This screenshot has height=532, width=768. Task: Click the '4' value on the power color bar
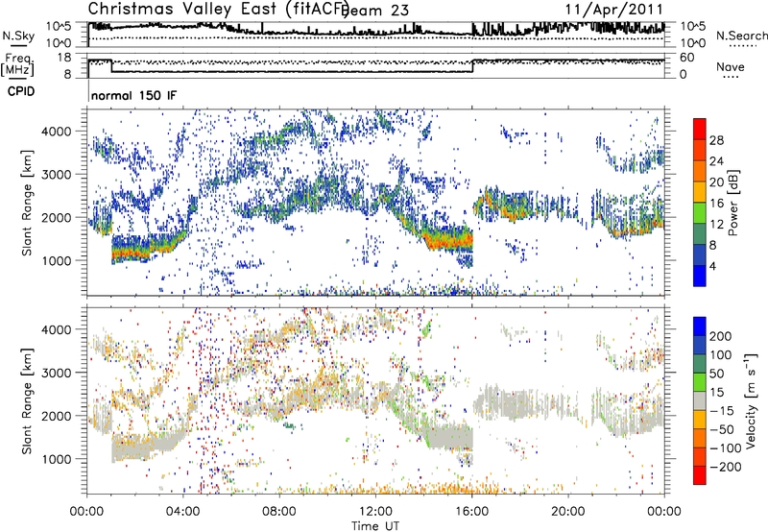713,266
